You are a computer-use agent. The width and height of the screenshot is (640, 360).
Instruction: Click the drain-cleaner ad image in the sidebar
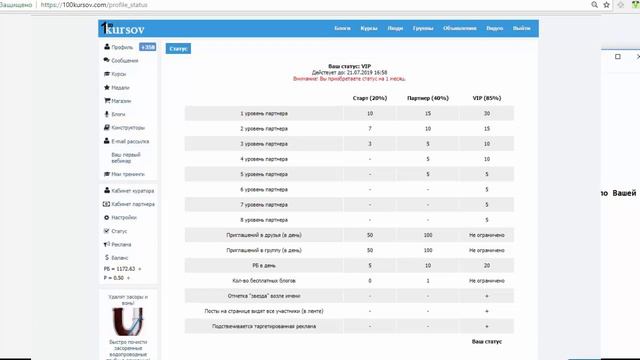[128, 322]
